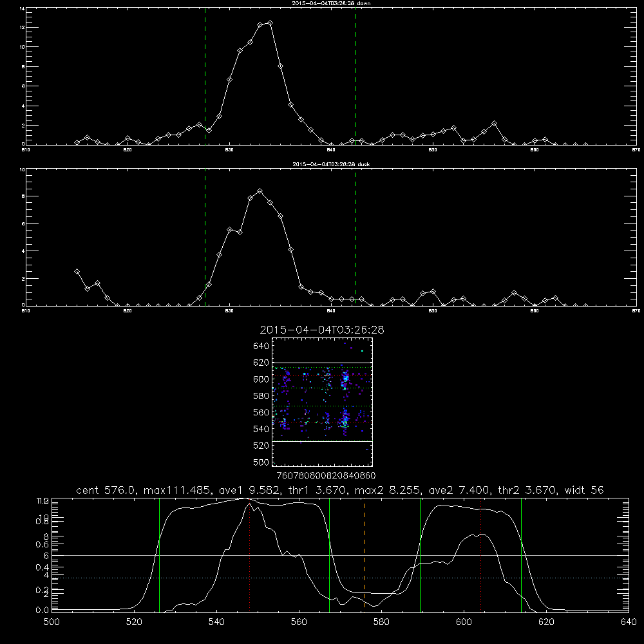Click the right green dashed line in dusk plot

[355, 238]
